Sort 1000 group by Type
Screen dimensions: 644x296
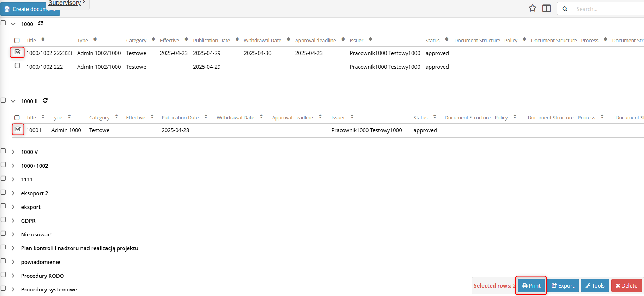[x=95, y=39]
